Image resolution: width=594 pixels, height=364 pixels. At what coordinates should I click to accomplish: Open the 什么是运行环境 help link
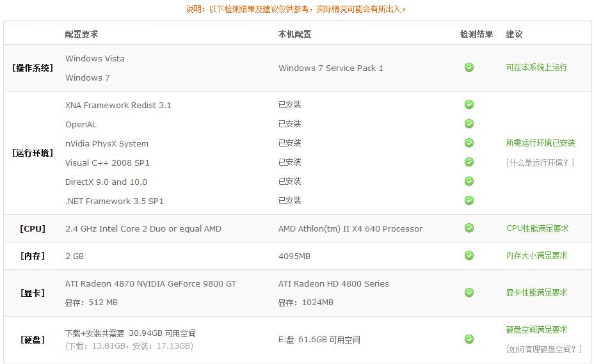(540, 163)
